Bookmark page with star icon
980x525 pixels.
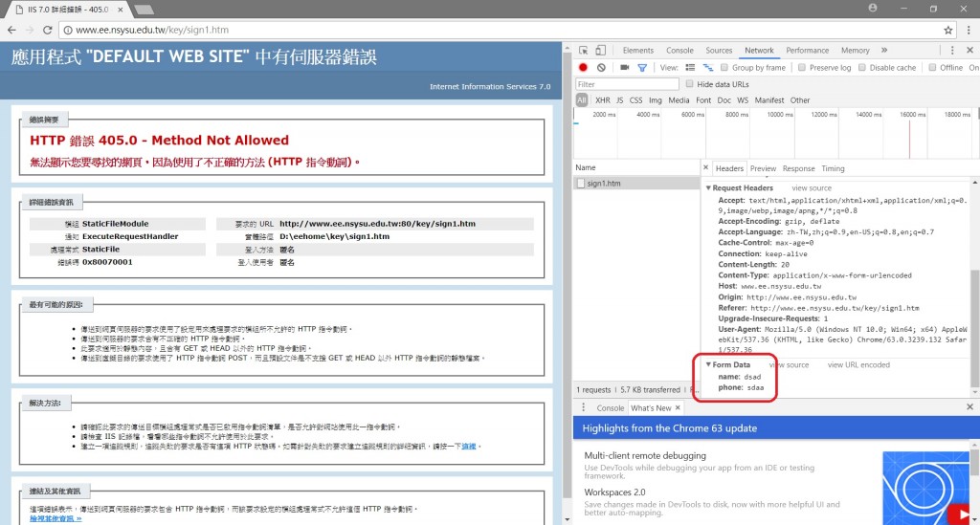[x=948, y=30]
